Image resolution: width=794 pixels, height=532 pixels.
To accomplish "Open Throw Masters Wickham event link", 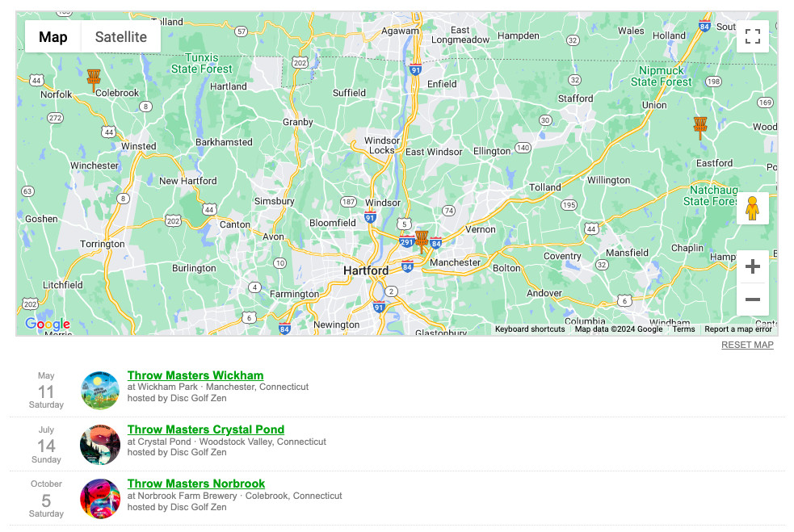I will coord(195,375).
